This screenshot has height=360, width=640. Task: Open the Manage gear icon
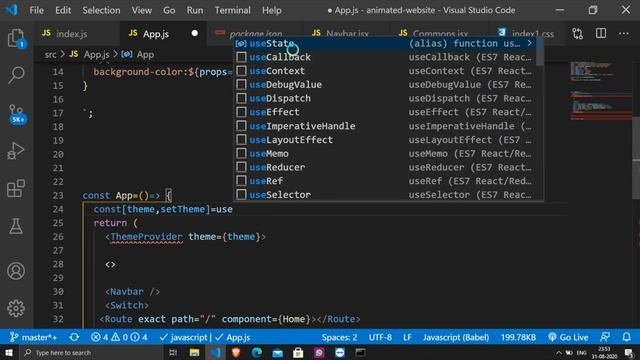(16, 308)
